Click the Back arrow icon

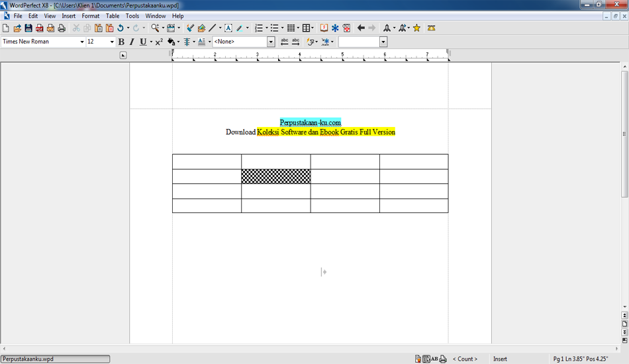pyautogui.click(x=361, y=28)
